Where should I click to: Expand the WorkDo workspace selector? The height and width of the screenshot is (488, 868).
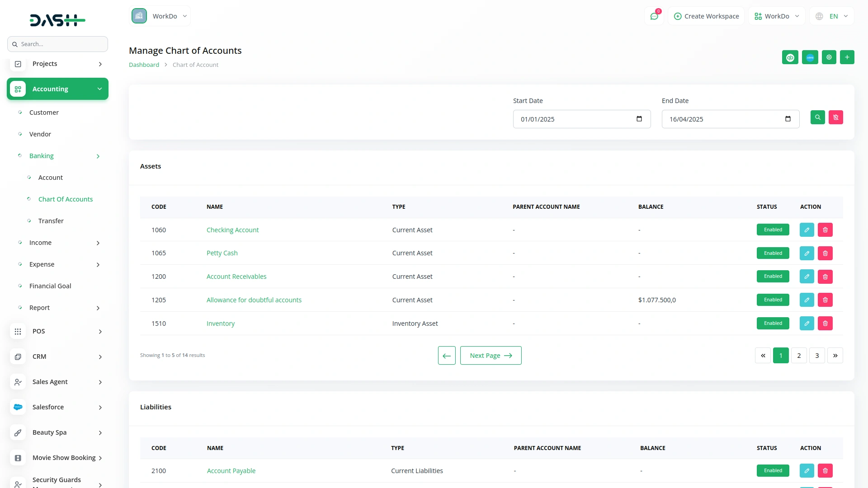[776, 16]
